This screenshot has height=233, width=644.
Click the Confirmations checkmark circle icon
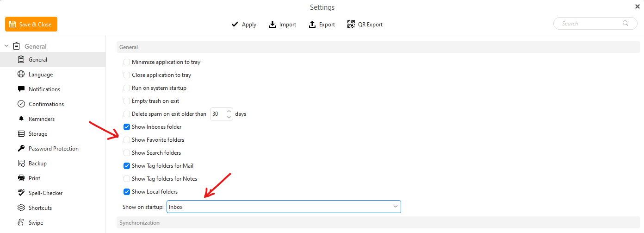[21, 104]
